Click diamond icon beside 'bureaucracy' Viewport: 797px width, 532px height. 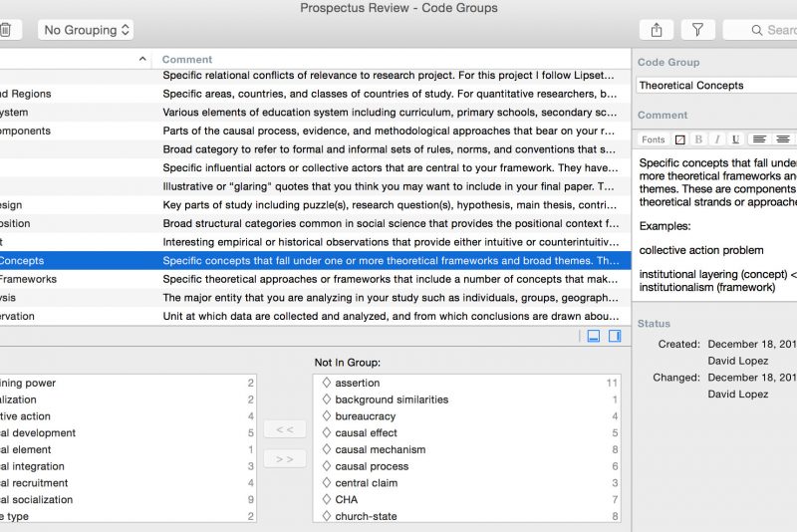pos(327,415)
